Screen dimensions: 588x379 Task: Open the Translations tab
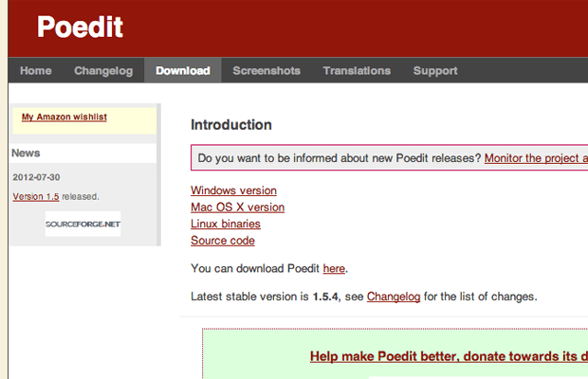[x=356, y=70]
